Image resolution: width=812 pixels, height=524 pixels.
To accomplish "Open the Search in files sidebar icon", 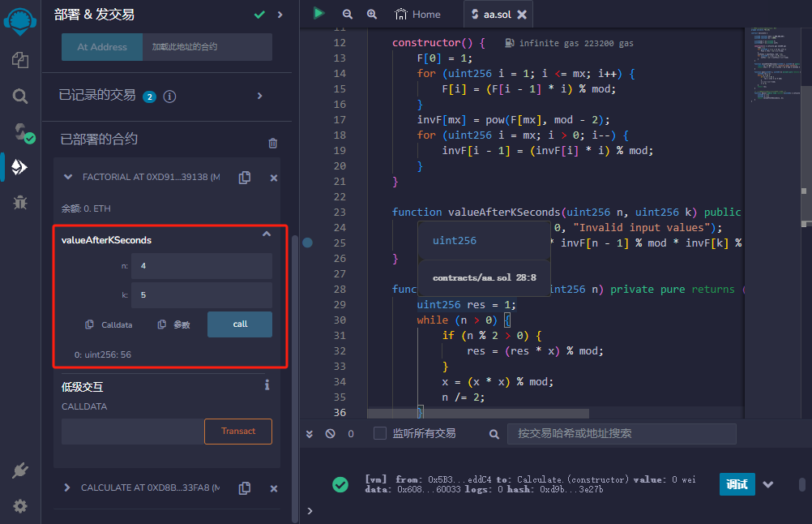I will 19,96.
